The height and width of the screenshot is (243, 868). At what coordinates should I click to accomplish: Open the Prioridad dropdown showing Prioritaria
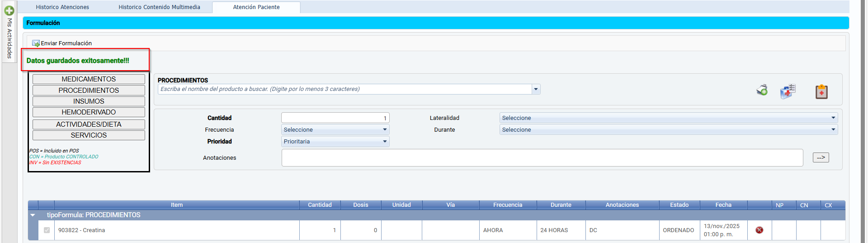point(335,142)
